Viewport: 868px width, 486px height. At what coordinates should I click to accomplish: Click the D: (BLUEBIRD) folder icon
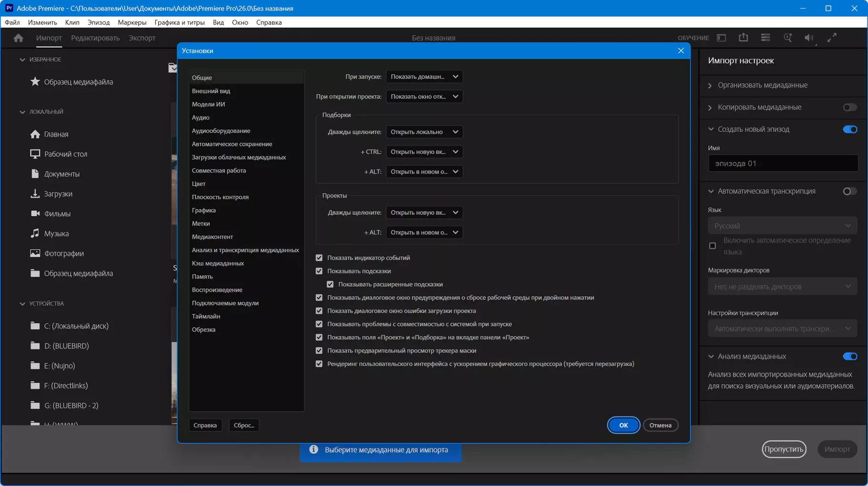pyautogui.click(x=35, y=345)
